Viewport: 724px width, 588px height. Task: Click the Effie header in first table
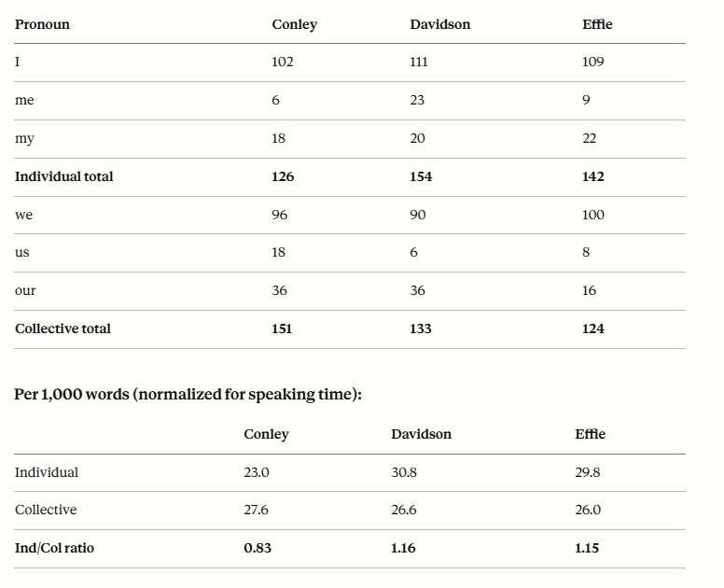point(597,24)
